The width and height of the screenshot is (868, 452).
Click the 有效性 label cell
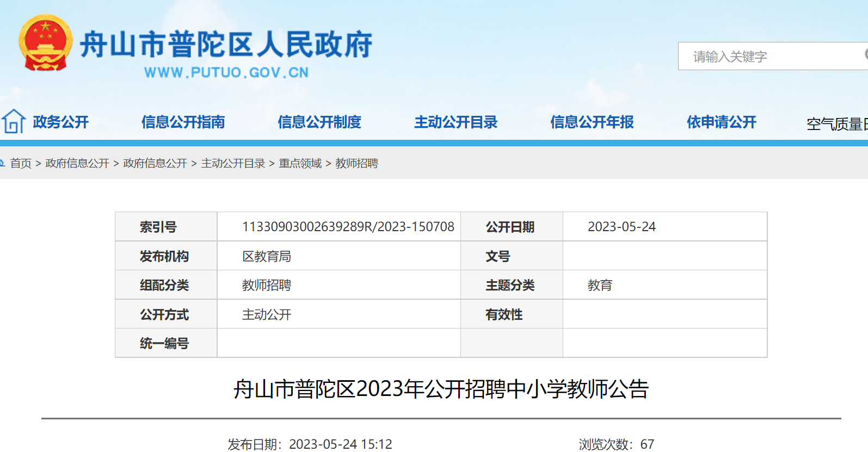(512, 314)
